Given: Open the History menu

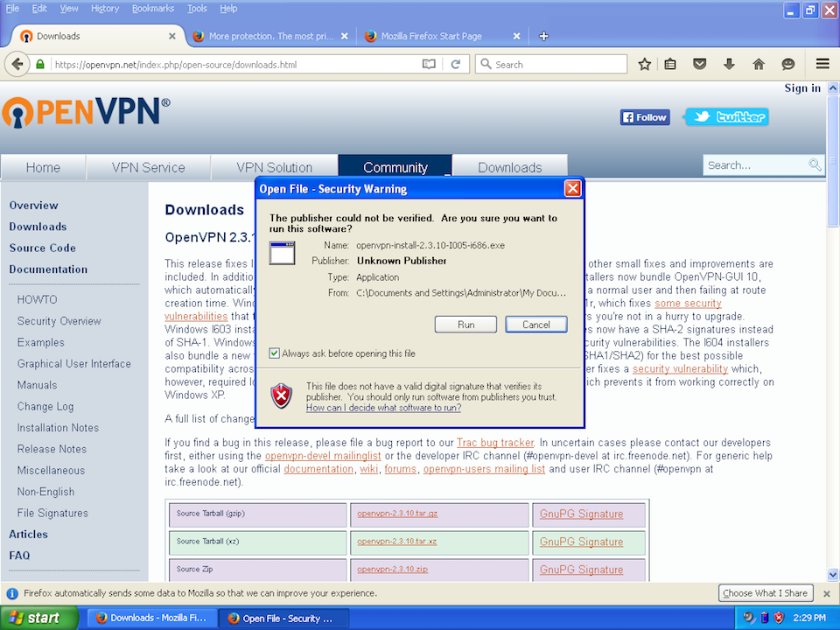Looking at the screenshot, I should point(104,9).
